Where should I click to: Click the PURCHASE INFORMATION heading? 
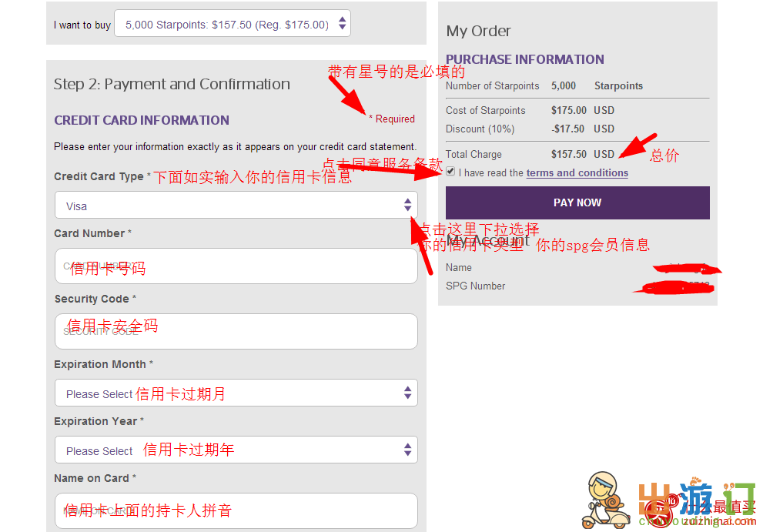point(525,59)
